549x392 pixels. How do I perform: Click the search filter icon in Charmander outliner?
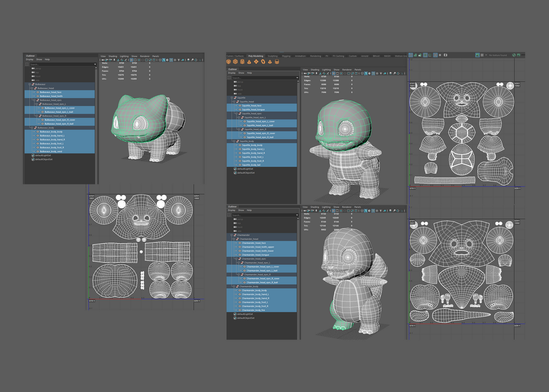[x=229, y=215]
